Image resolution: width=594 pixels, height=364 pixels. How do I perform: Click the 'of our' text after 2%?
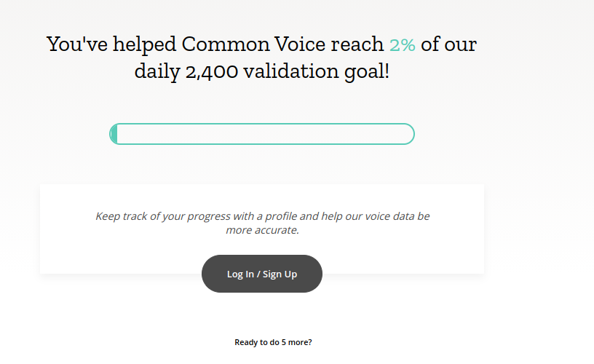(449, 44)
